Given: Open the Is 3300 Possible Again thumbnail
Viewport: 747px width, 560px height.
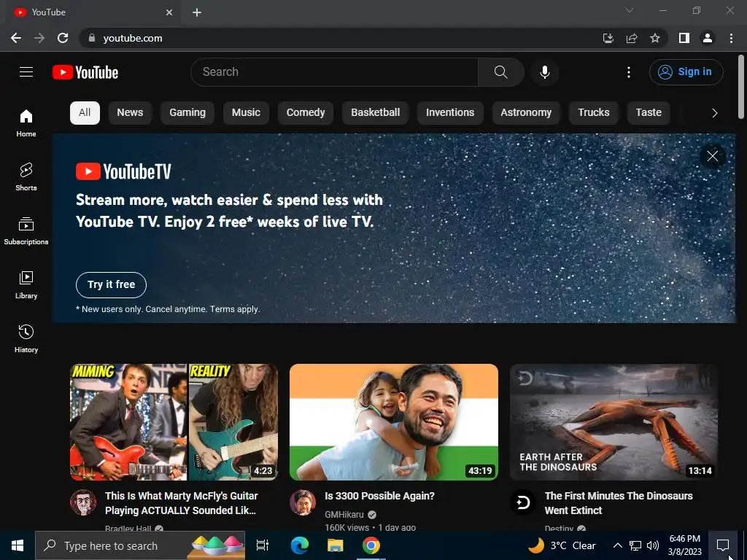Looking at the screenshot, I should pyautogui.click(x=394, y=422).
